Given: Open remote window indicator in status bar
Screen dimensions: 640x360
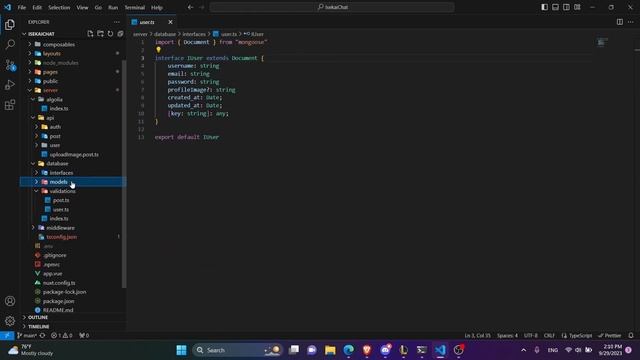Looking at the screenshot, I should click(7, 336).
